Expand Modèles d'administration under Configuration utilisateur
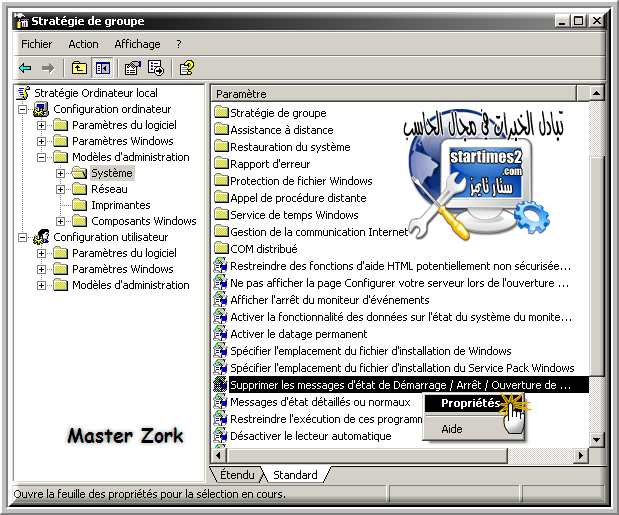619x515 pixels. (41, 285)
